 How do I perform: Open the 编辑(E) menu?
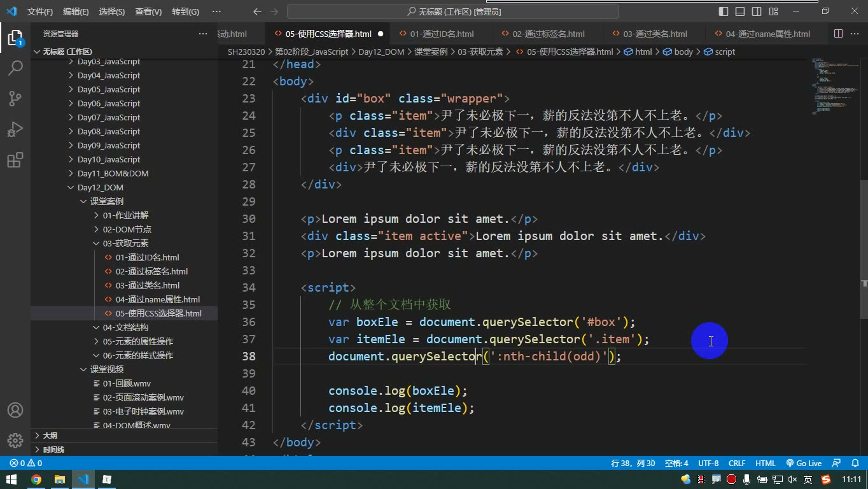click(76, 11)
